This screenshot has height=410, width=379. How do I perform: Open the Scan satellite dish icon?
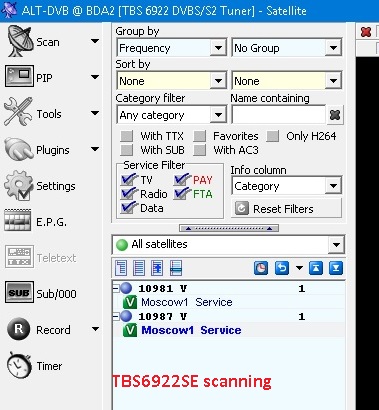coord(20,41)
